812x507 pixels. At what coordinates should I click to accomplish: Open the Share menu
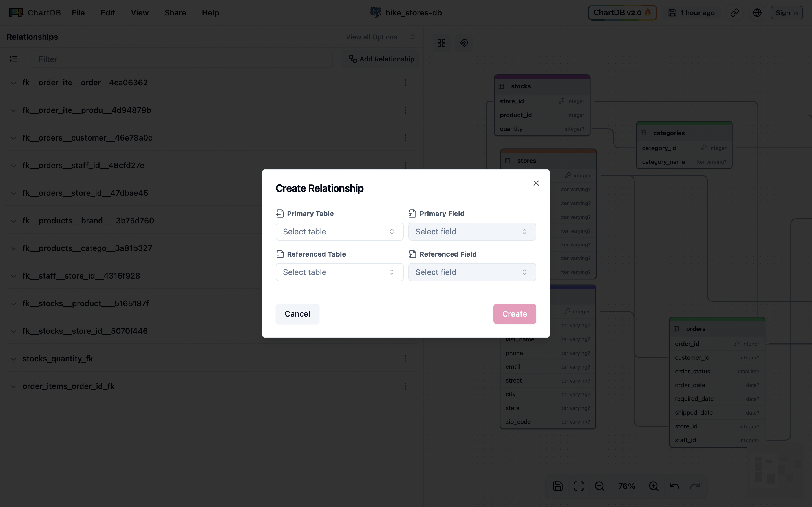[175, 13]
